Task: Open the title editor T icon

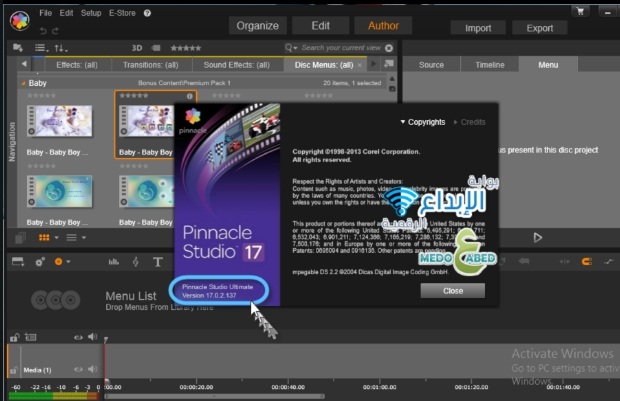Action: (x=158, y=262)
